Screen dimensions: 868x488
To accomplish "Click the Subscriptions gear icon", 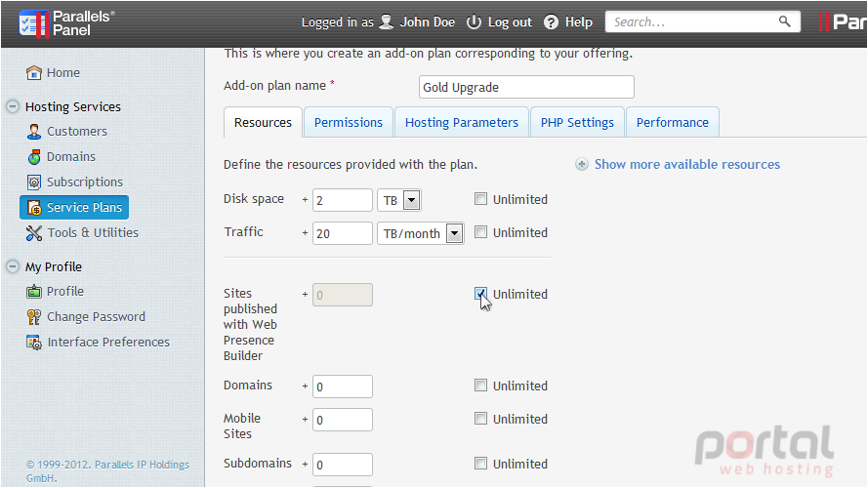I will pyautogui.click(x=34, y=183).
